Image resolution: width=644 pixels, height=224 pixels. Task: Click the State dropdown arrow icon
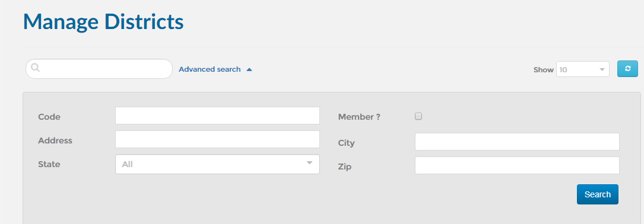tap(310, 164)
